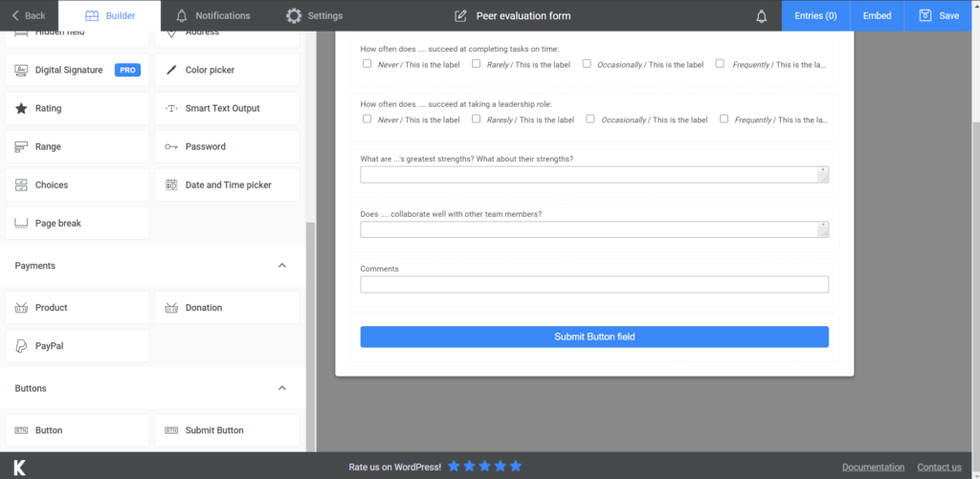This screenshot has width=980, height=479.
Task: Click the Kali Forms K logo
Action: 20,468
